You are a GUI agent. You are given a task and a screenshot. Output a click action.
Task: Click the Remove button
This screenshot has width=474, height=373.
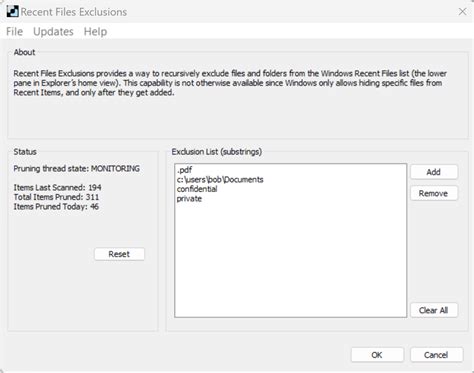[434, 193]
